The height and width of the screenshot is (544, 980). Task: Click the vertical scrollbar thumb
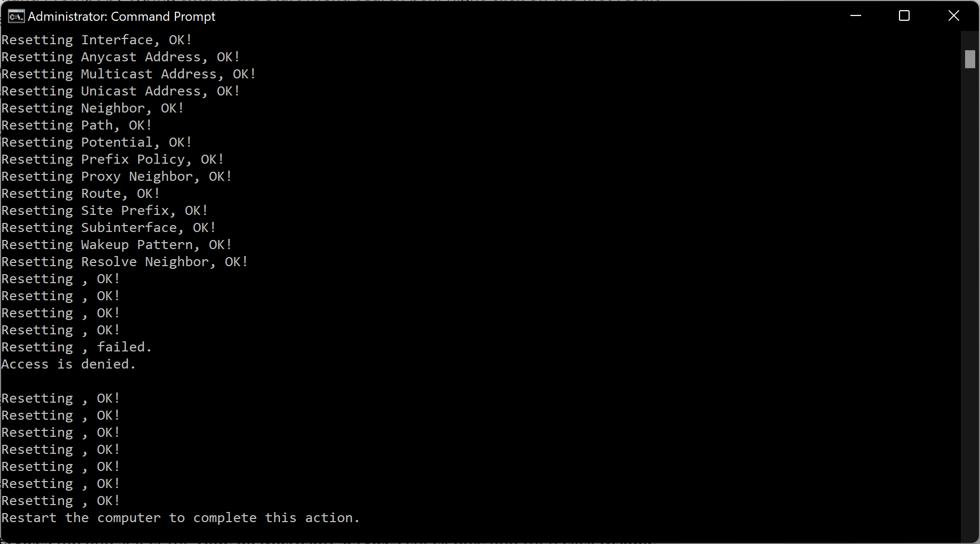tap(970, 59)
